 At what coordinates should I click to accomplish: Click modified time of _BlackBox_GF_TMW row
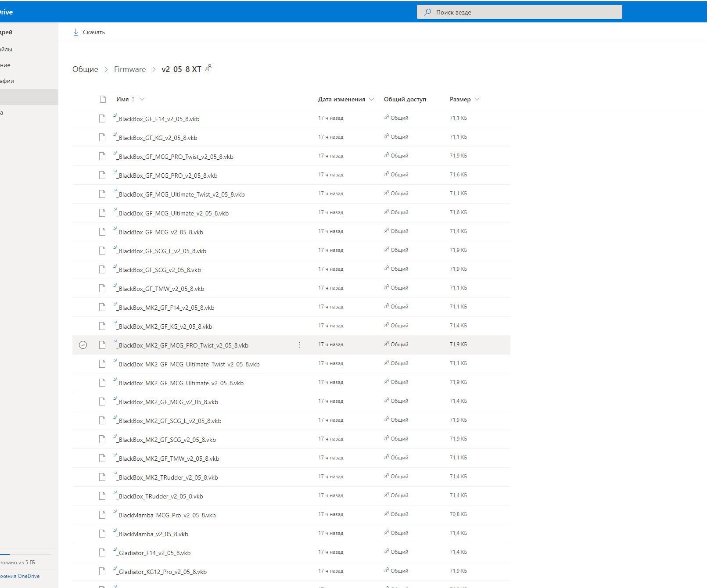[331, 288]
